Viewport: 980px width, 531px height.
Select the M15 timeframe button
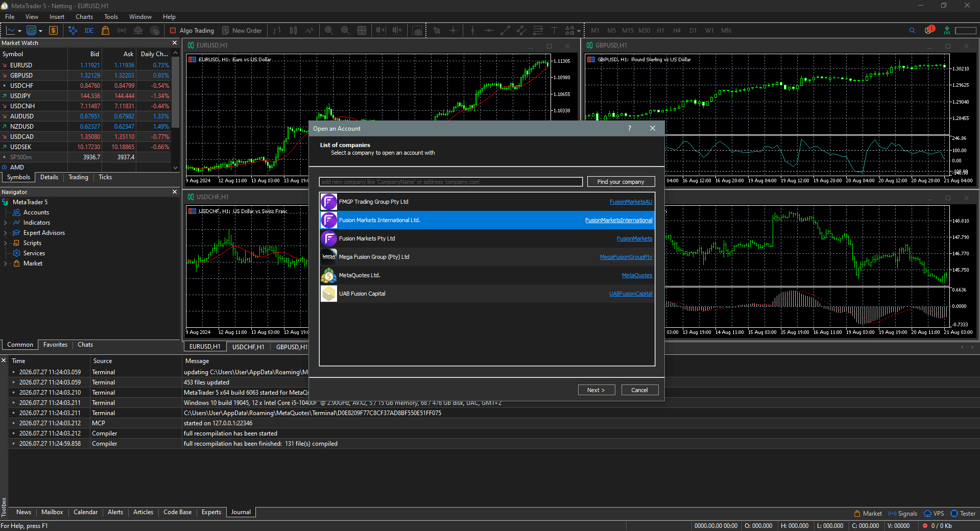[x=628, y=31]
